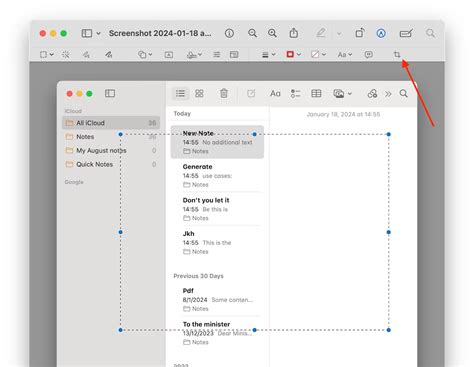Toggle the Markup toolbar circle-A button
474x367 pixels.
pyautogui.click(x=381, y=33)
